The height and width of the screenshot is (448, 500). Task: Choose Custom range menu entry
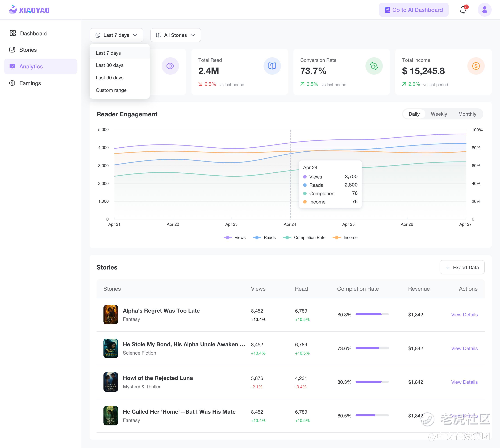click(x=111, y=90)
